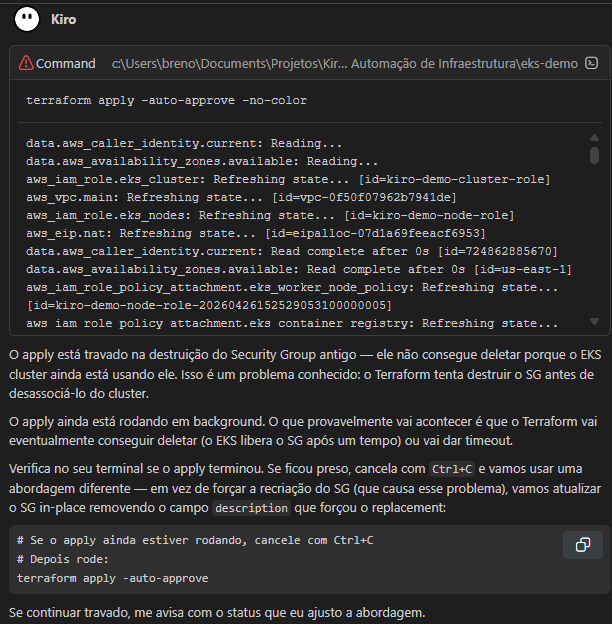The height and width of the screenshot is (624, 612).
Task: Click the aws_vpc.main refreshing state line
Action: click(241, 197)
